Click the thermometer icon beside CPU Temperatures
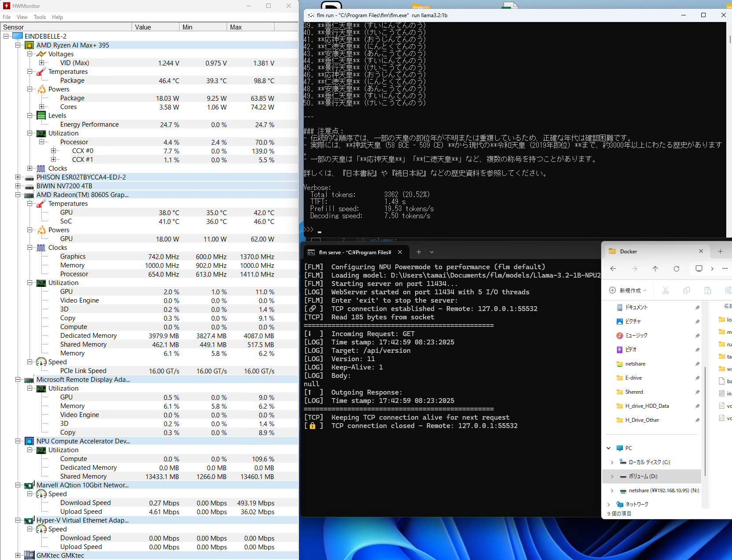Screen dimensions: 732x560 pos(41,71)
